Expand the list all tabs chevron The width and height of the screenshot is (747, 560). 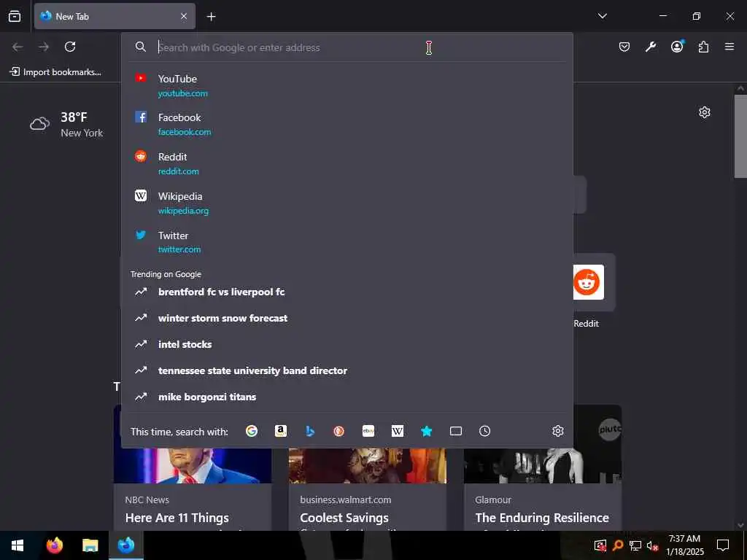click(x=602, y=16)
